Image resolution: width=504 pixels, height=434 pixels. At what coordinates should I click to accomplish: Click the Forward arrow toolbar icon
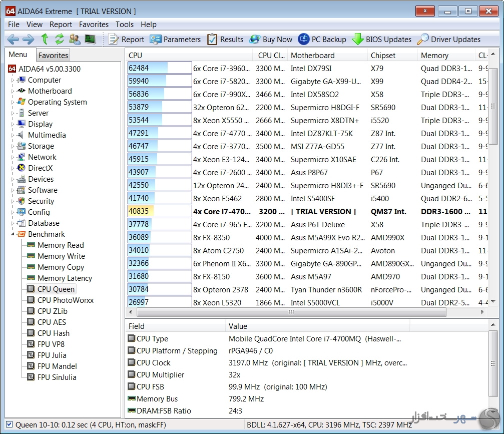(29, 39)
